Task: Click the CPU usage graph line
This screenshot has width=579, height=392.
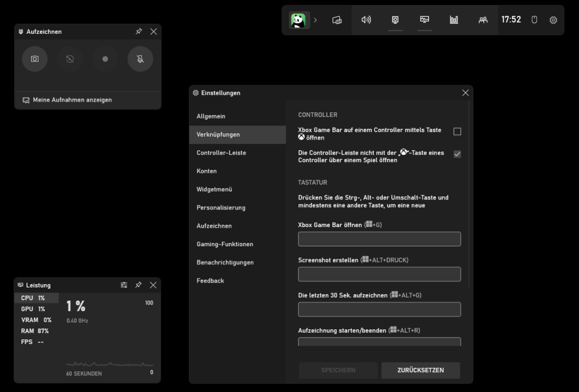Action: pos(110,364)
